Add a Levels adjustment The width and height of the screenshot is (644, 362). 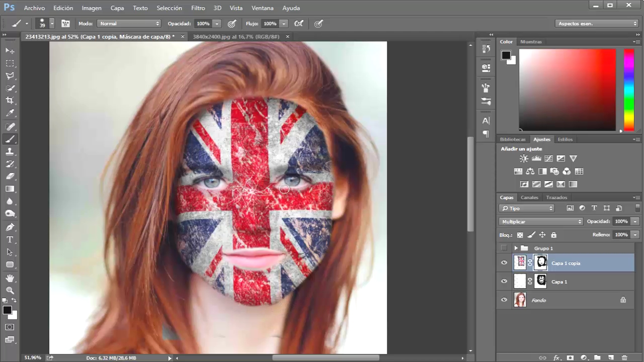click(x=536, y=158)
